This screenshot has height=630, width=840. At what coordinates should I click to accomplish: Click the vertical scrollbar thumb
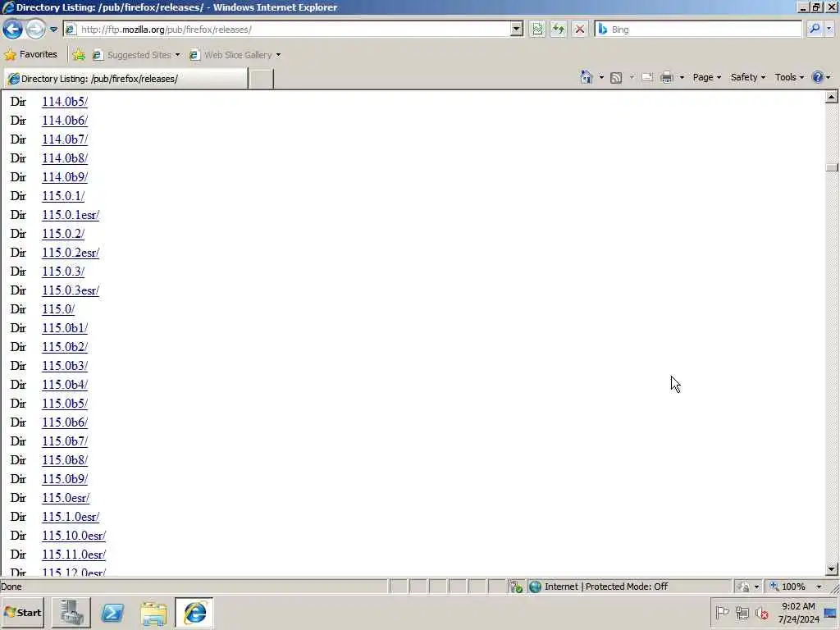pos(832,167)
